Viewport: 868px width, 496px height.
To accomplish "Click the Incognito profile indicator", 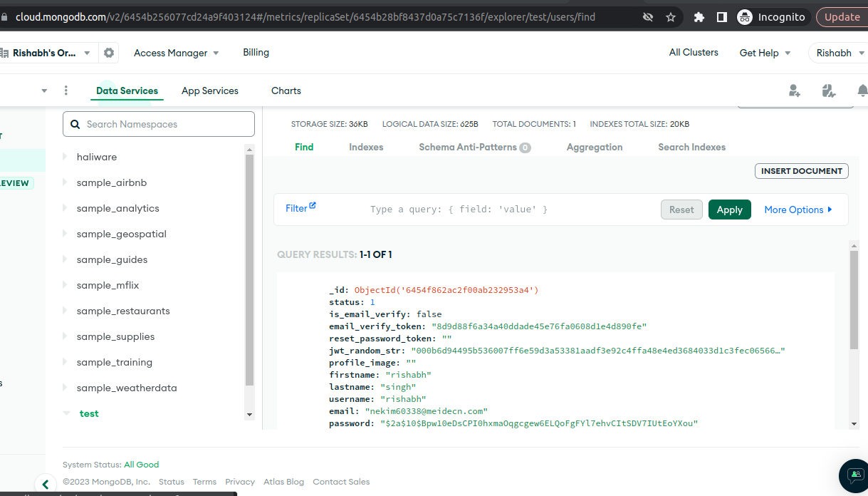I will pyautogui.click(x=771, y=17).
